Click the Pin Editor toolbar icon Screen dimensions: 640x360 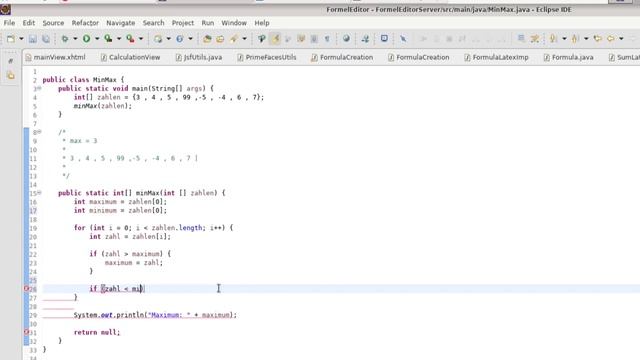tap(534, 39)
